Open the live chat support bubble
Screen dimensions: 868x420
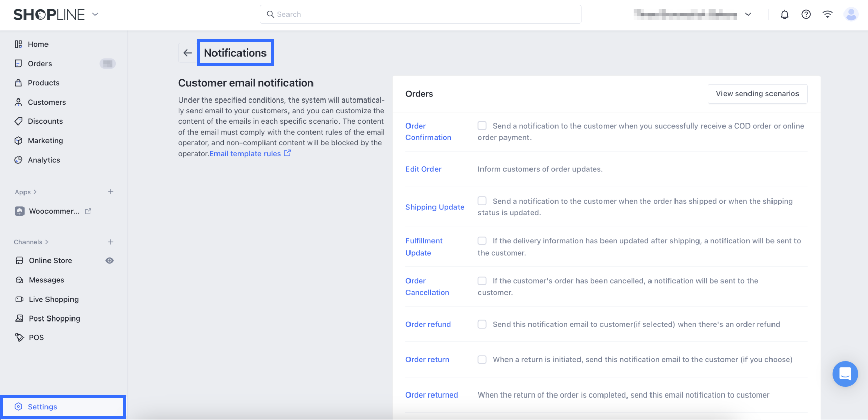click(845, 374)
